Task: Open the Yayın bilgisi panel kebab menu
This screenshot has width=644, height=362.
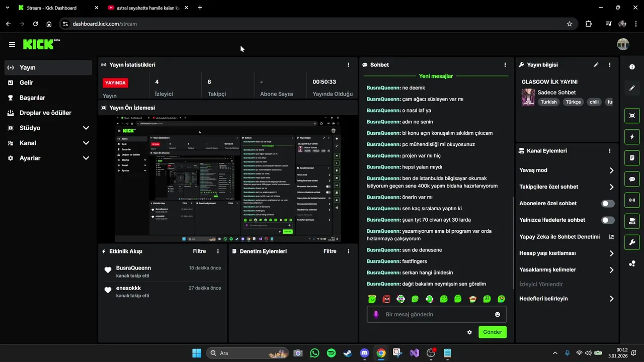Action: (x=609, y=65)
